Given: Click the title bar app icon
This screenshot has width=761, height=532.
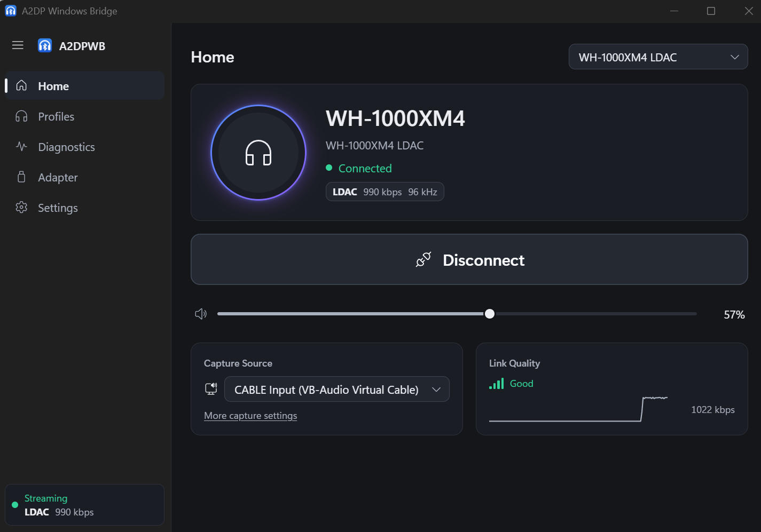Looking at the screenshot, I should (x=11, y=11).
